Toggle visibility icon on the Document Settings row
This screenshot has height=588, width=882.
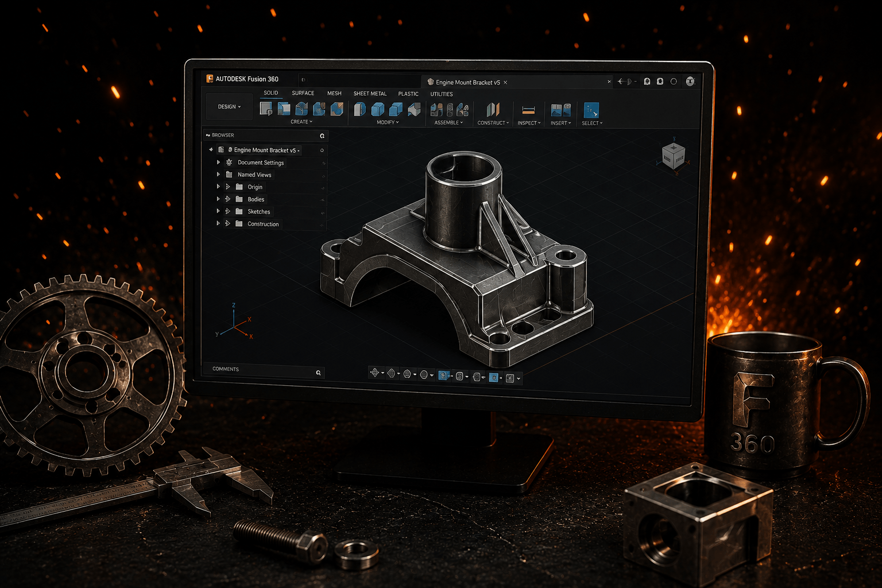[323, 163]
